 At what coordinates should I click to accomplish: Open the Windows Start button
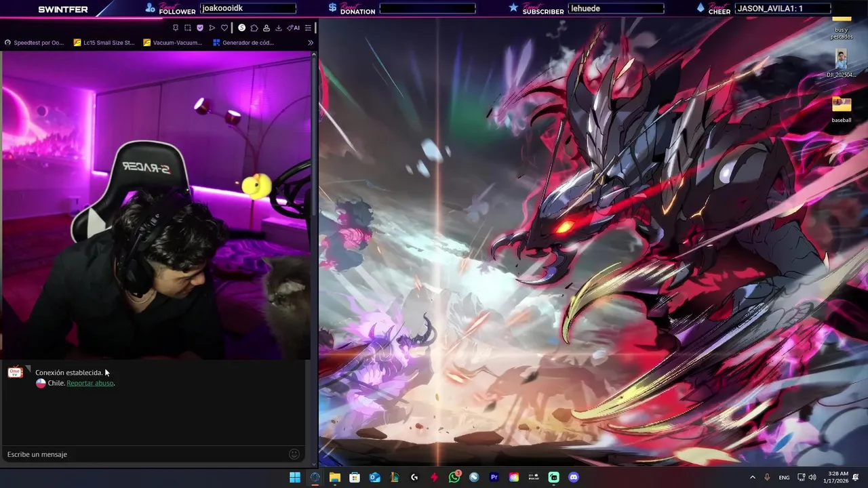pos(295,477)
